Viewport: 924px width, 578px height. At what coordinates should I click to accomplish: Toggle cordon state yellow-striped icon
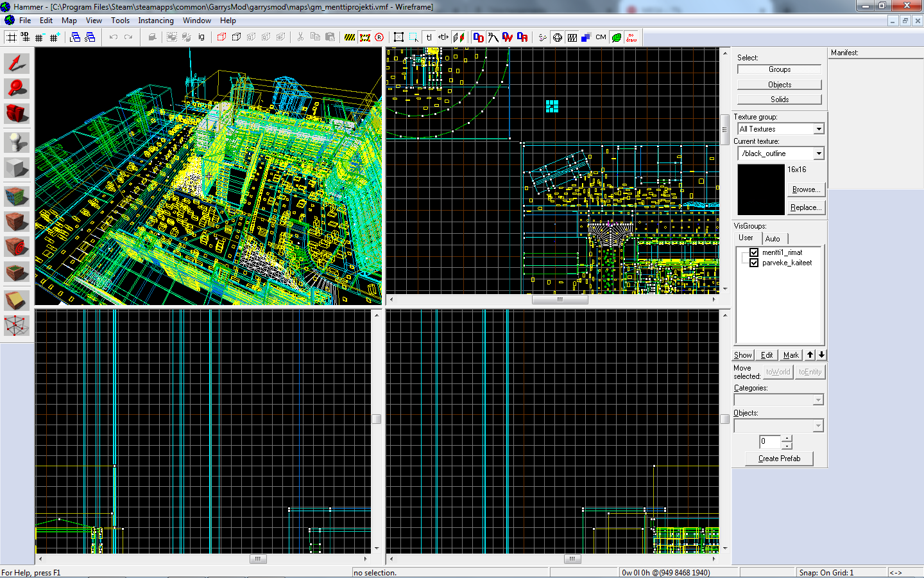350,37
